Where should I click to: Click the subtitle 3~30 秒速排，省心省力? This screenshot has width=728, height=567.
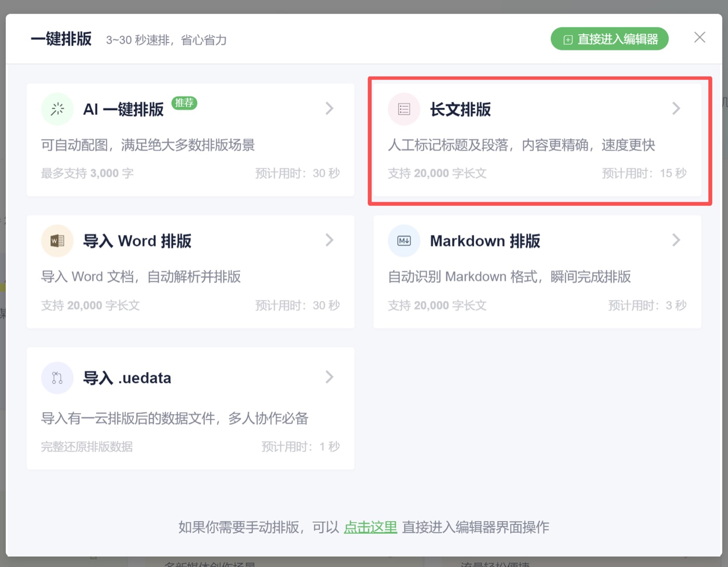point(166,40)
